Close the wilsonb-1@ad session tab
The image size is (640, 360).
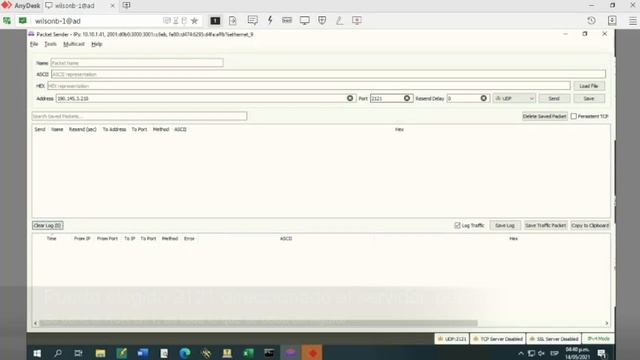pos(113,6)
